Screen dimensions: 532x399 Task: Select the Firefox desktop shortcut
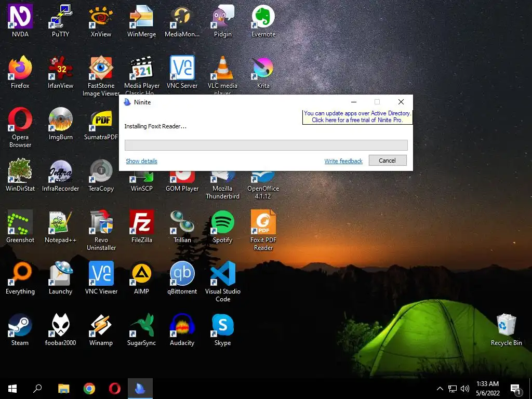20,68
